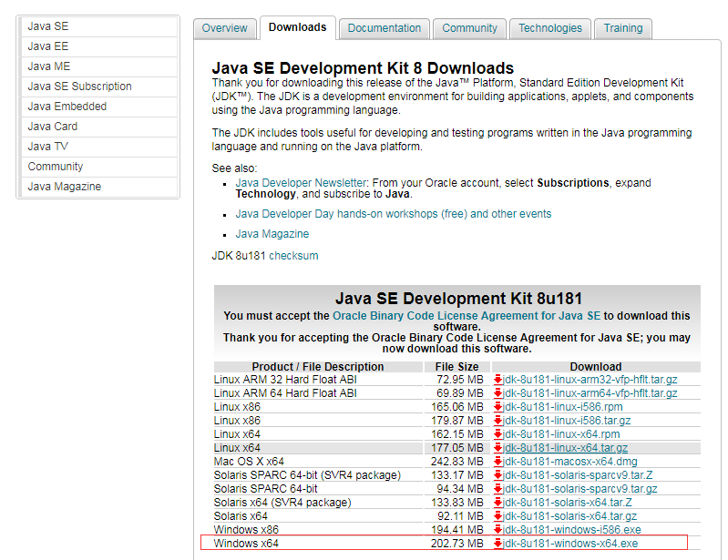Click download arrow beside jdk-8u181-linux-x64.rpm
728x560 pixels.
(497, 434)
